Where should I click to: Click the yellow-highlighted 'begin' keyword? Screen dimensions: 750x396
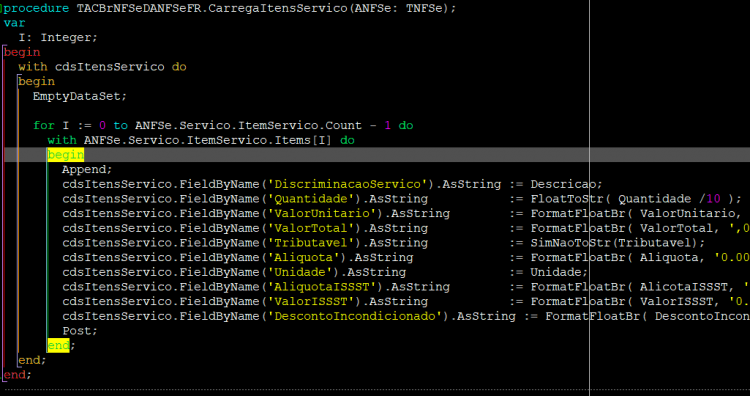(x=66, y=155)
